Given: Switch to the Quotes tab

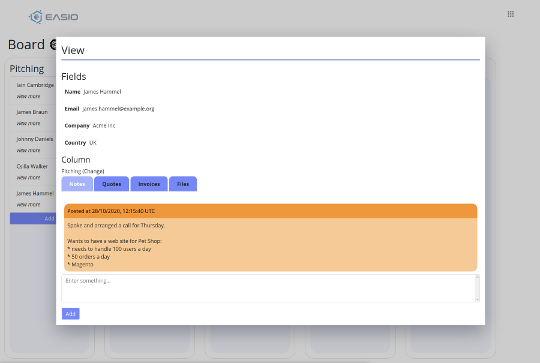Looking at the screenshot, I should pos(112,184).
